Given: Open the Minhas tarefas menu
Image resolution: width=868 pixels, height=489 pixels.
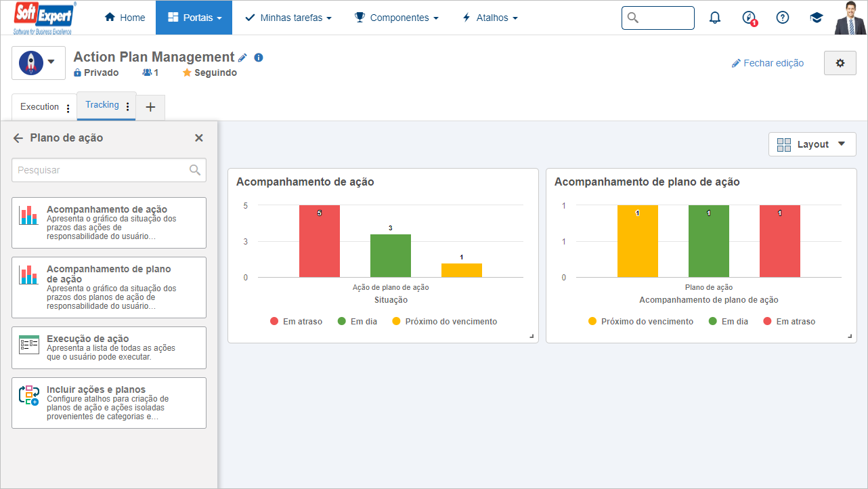Looking at the screenshot, I should tap(288, 18).
